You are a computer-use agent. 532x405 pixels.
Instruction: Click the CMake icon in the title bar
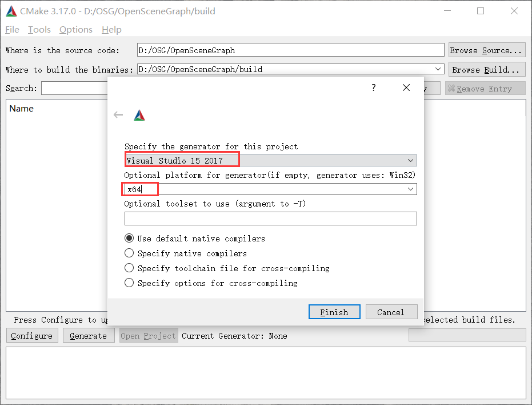[11, 10]
